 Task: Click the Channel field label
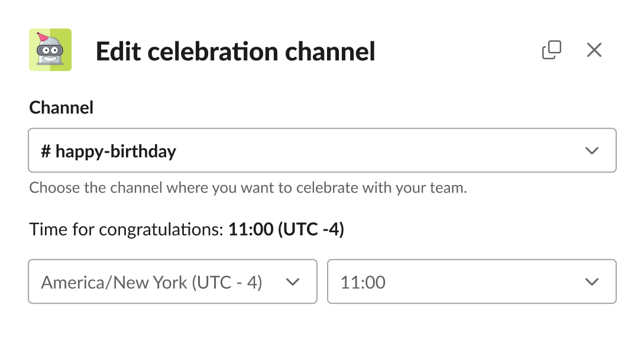pyautogui.click(x=61, y=108)
